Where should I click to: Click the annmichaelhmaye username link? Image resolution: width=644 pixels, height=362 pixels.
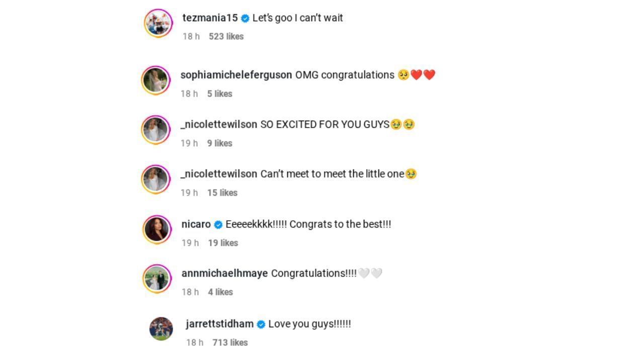(224, 274)
